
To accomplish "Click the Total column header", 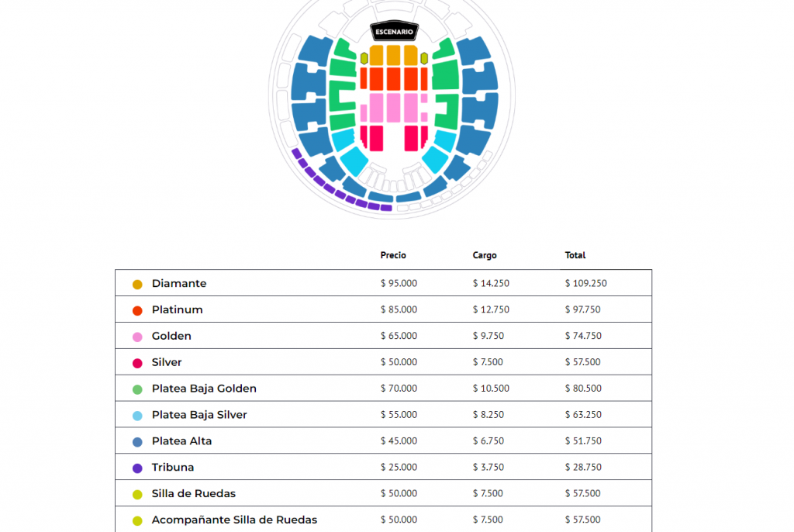I will 575,255.
